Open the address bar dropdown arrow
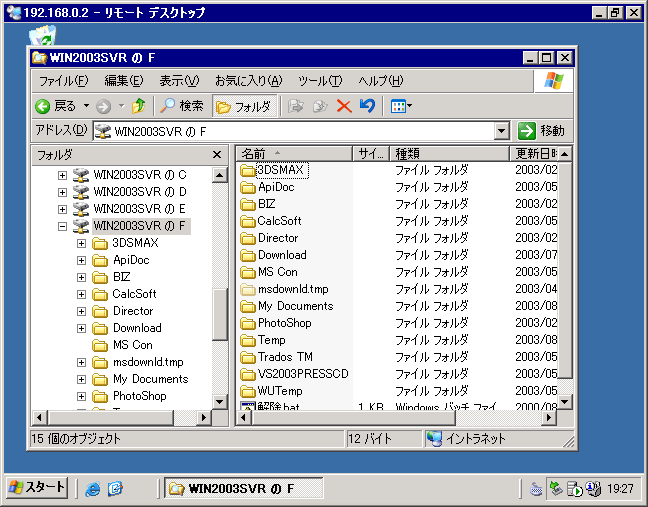Image resolution: width=648 pixels, height=507 pixels. (x=501, y=131)
